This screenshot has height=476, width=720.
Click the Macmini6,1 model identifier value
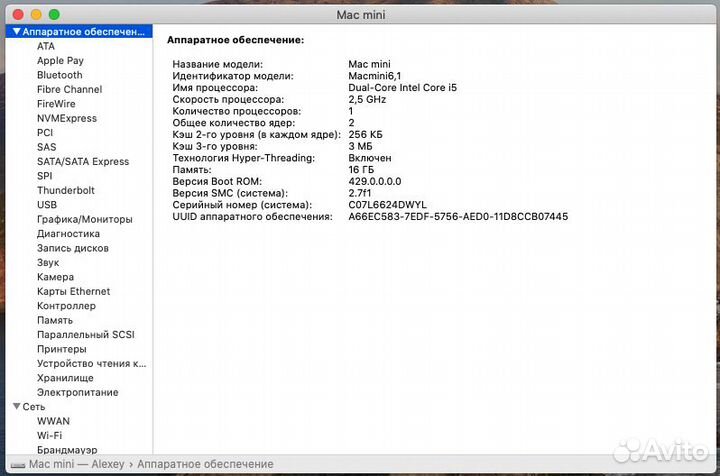pos(374,76)
